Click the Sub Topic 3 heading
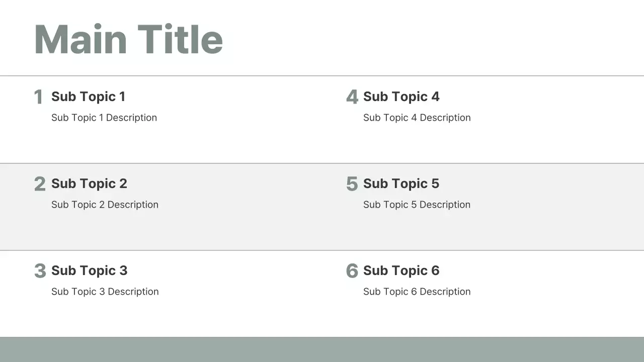 pyautogui.click(x=89, y=270)
